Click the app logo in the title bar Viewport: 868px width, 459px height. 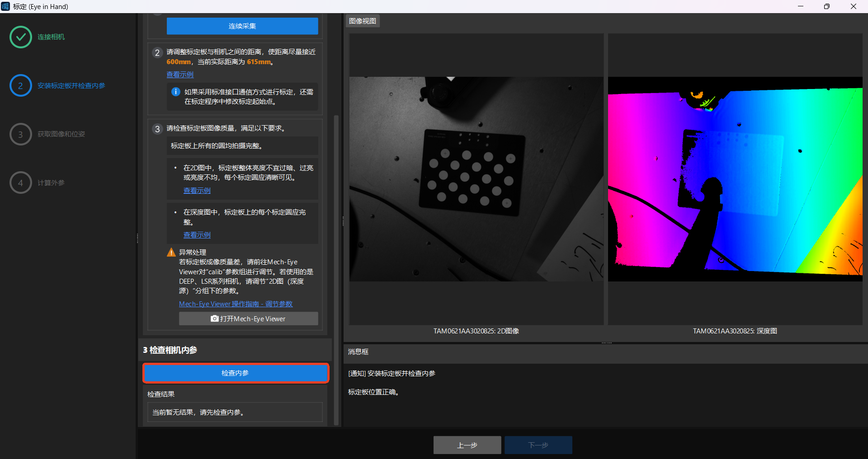coord(5,6)
